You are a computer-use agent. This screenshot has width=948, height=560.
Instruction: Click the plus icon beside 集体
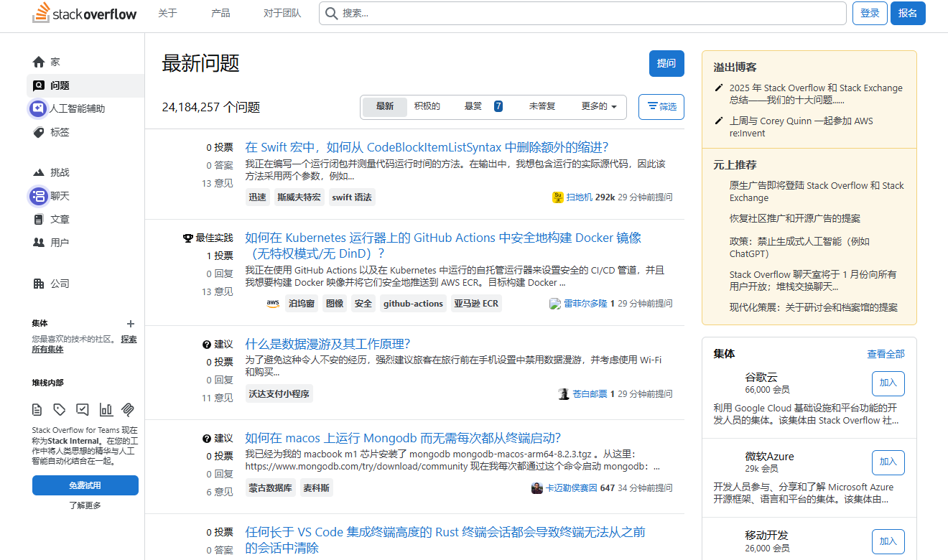click(x=131, y=324)
